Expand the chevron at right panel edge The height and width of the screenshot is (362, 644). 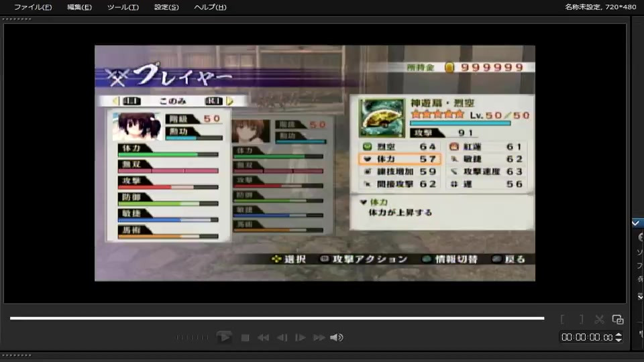tap(640, 296)
